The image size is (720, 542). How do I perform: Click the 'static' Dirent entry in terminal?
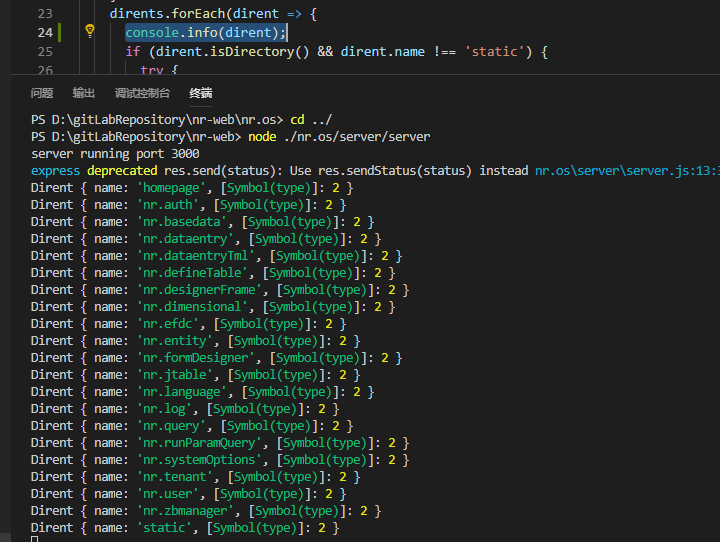click(185, 528)
